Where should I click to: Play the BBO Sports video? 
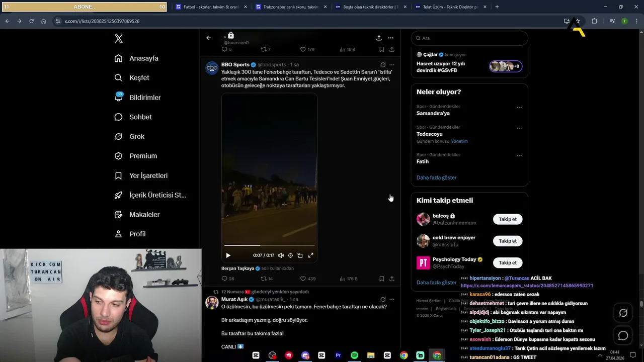coord(228,255)
